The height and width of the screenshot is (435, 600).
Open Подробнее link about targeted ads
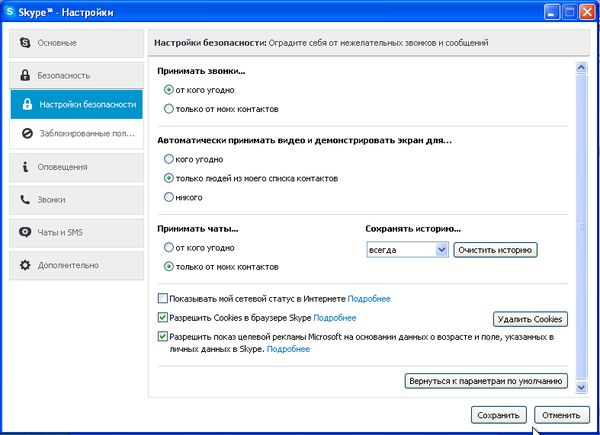point(288,349)
